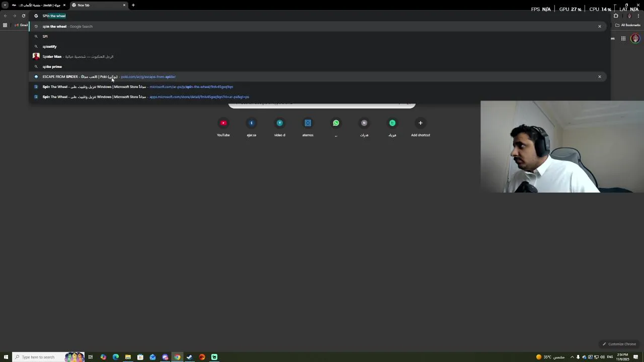Remove the ESCAPE FROM SPIDER suggestion
The height and width of the screenshot is (362, 644).
point(600,76)
